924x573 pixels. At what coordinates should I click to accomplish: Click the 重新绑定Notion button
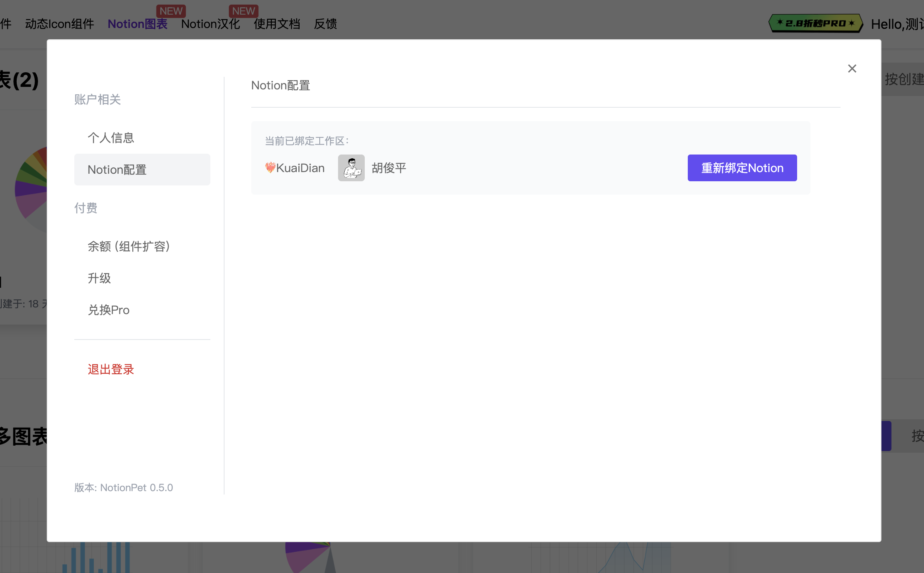[742, 168]
